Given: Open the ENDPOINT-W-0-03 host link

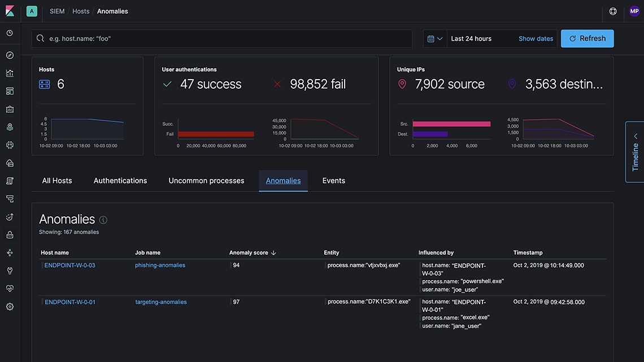Looking at the screenshot, I should click(x=70, y=265).
